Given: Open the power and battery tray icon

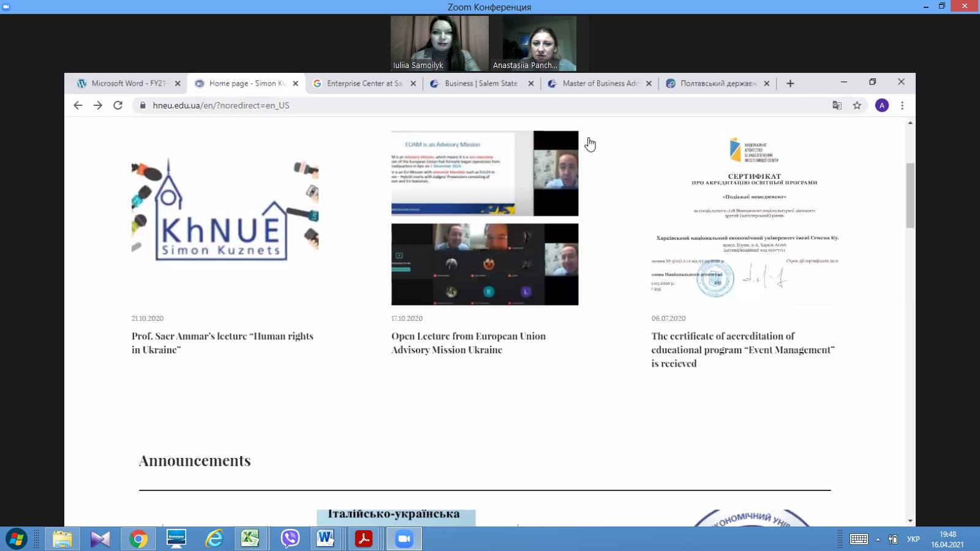Looking at the screenshot, I should click(x=894, y=539).
